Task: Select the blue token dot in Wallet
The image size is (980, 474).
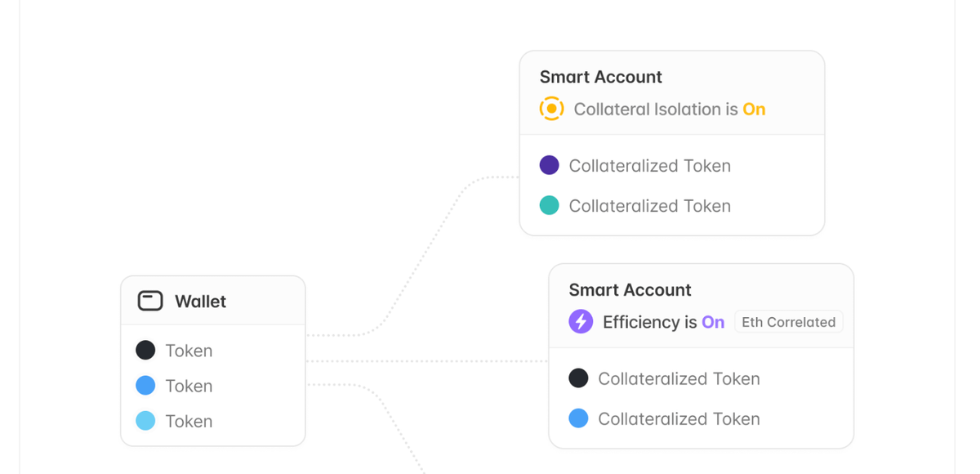Action: pyautogui.click(x=145, y=386)
